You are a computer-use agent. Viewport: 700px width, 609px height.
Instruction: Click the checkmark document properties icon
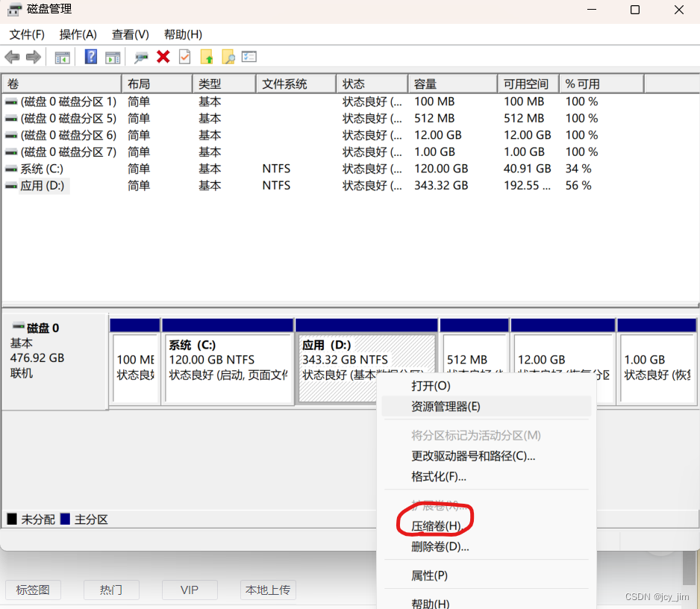point(185,57)
